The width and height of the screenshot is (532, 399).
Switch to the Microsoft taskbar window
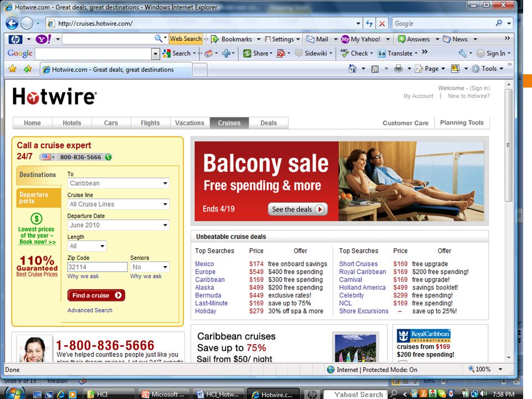pyautogui.click(x=164, y=394)
